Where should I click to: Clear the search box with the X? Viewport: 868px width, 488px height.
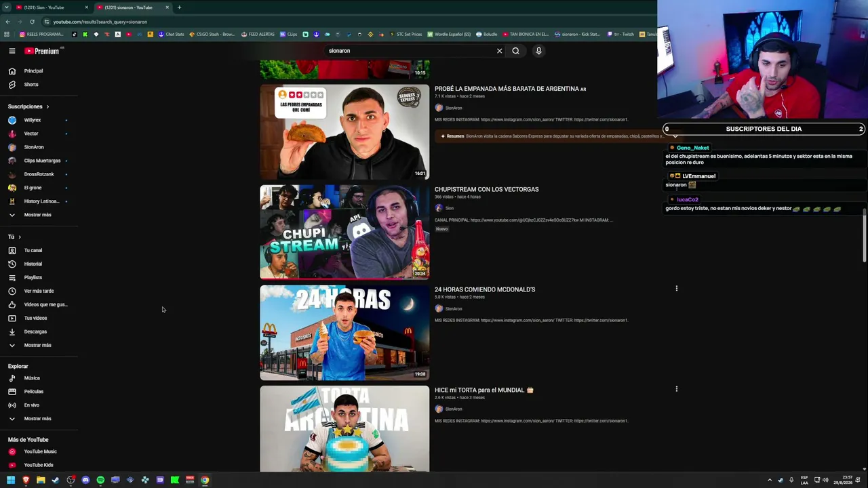point(500,51)
